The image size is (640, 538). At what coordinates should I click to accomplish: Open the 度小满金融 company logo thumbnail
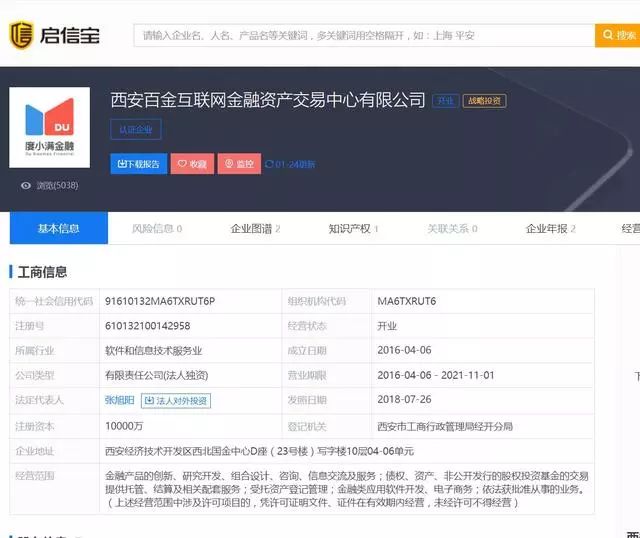click(x=49, y=127)
